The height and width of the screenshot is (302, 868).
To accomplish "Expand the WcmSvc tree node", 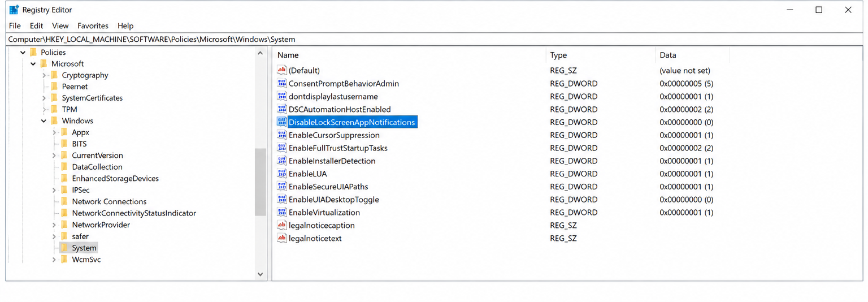I will point(54,260).
